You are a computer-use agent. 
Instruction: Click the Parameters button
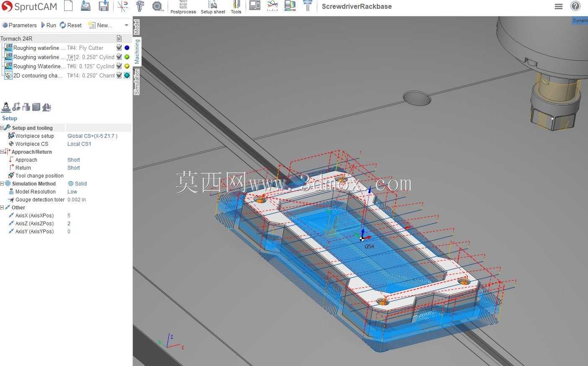point(19,25)
